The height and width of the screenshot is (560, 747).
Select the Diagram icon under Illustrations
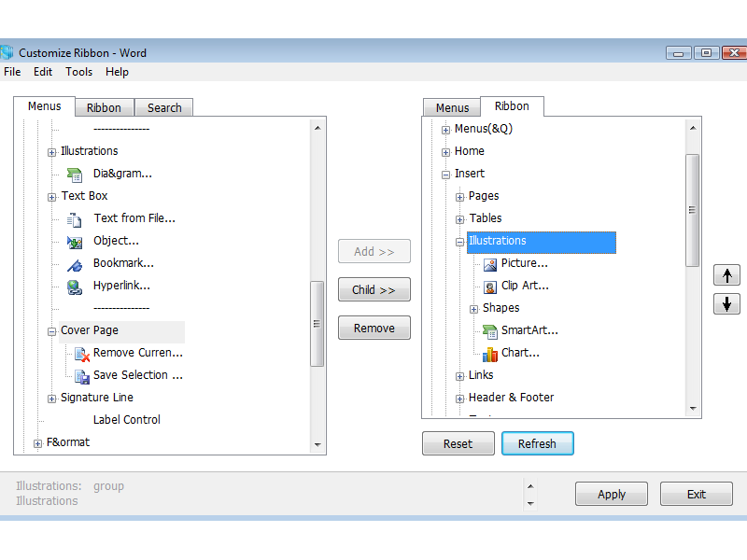pos(74,174)
